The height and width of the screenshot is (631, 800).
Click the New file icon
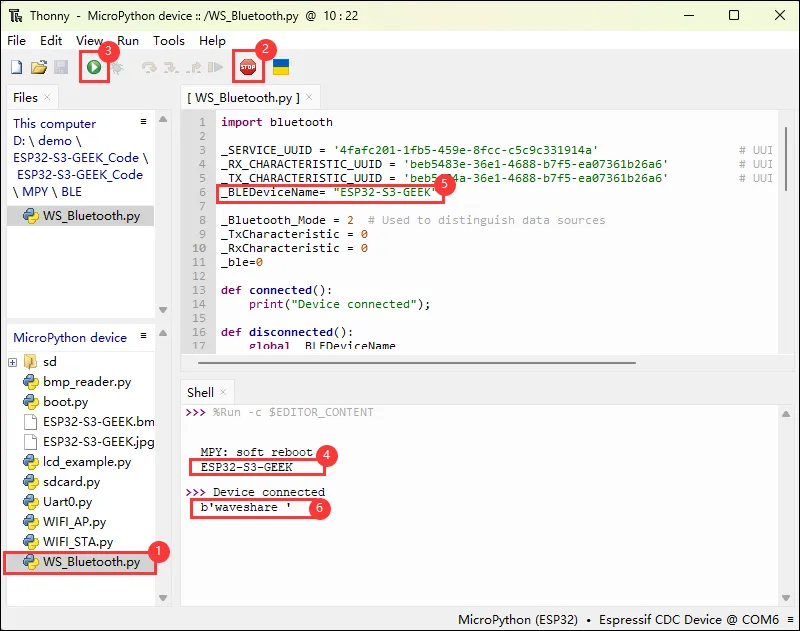[x=16, y=67]
